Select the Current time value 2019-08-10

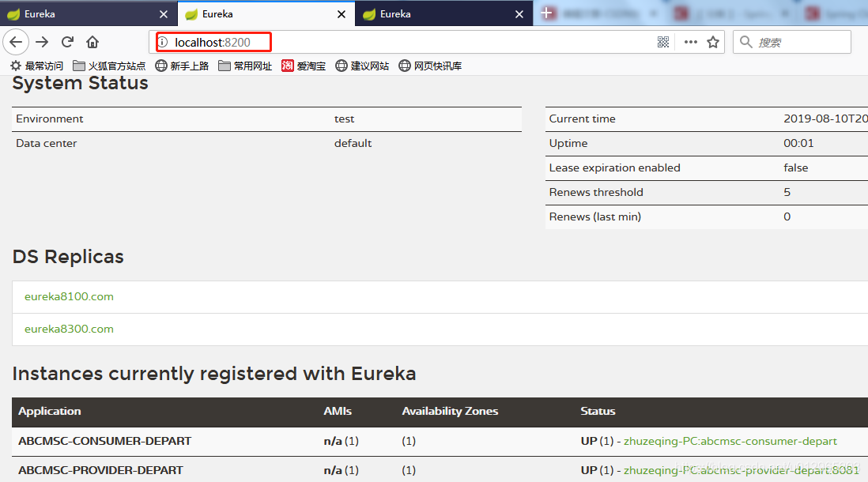[x=825, y=119]
